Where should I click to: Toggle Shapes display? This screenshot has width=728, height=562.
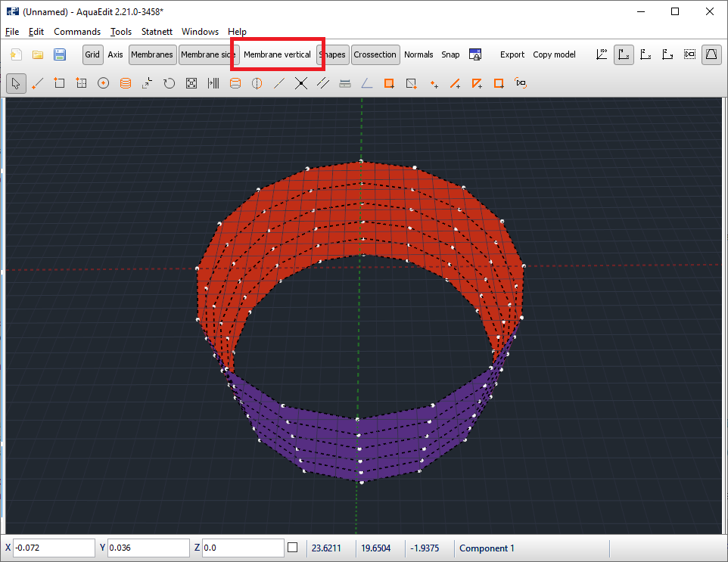(x=332, y=54)
